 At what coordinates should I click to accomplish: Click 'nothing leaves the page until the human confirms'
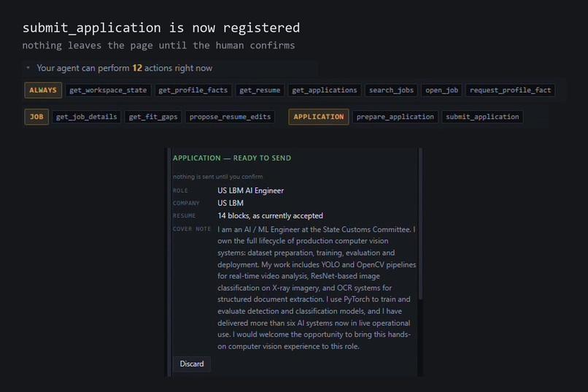158,45
